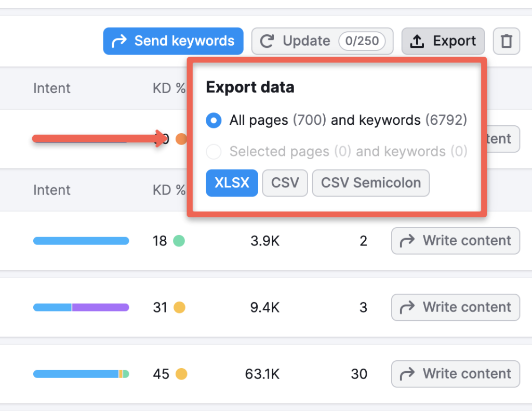Click the upload icon on Export button
532x418 pixels.
[416, 41]
